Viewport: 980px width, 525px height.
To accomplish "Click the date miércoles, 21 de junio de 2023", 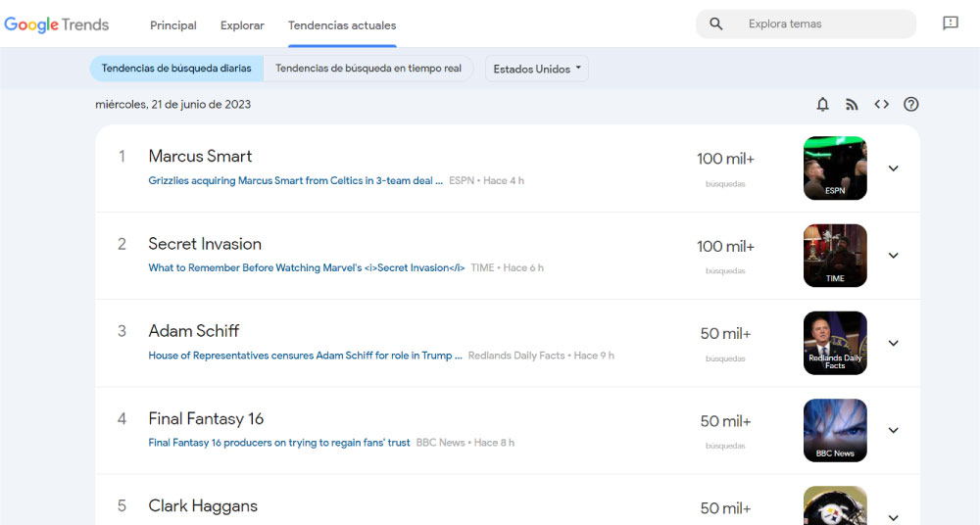I will point(173,105).
